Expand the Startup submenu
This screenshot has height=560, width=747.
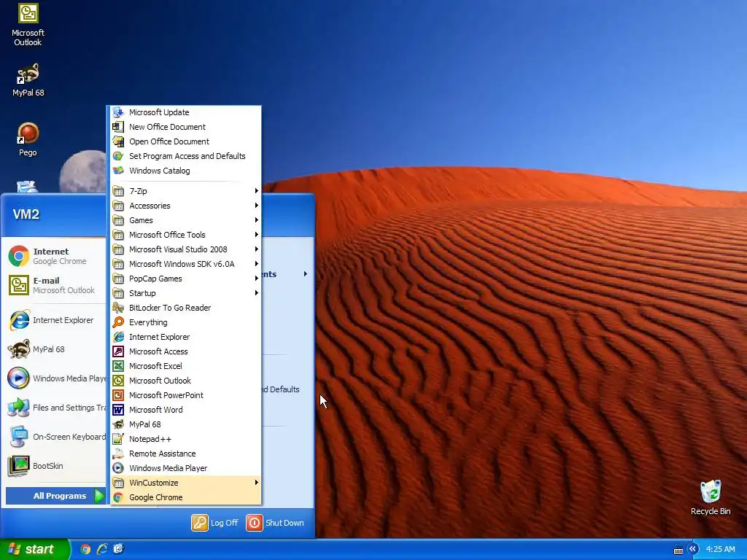point(186,293)
